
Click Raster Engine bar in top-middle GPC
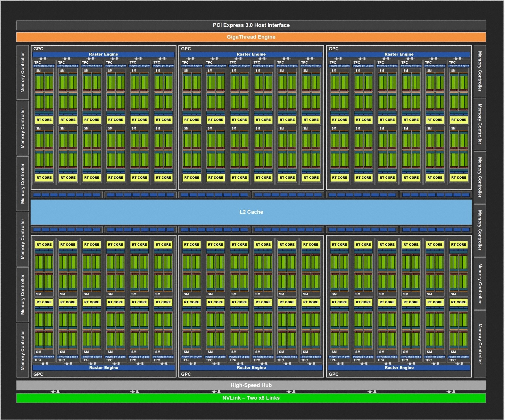click(251, 54)
